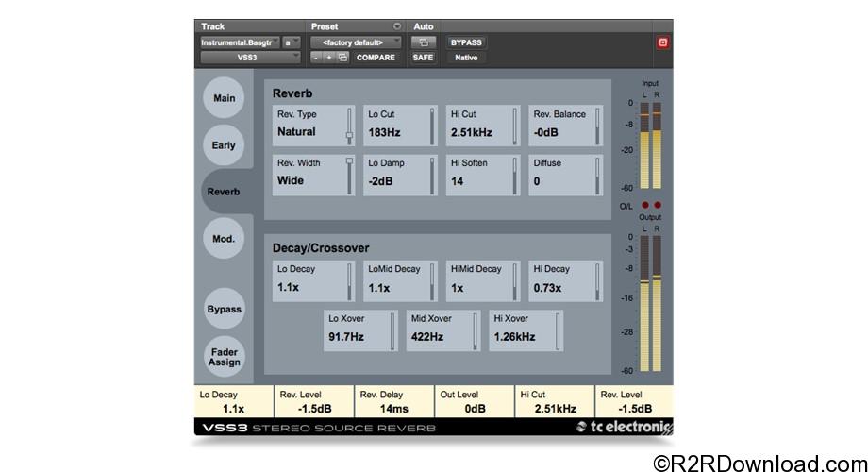Open the VSS3 plug-in selector

(250, 58)
